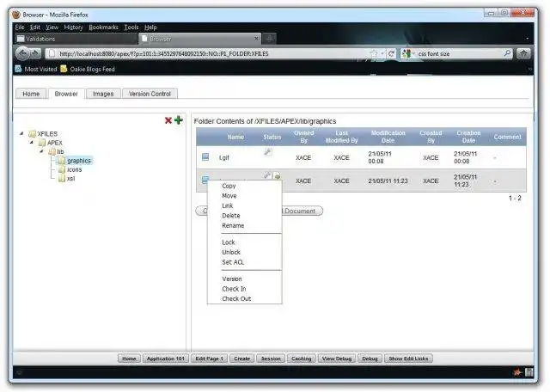550x392 pixels.
Task: Collapse the APEX tree node
Action: click(32, 143)
